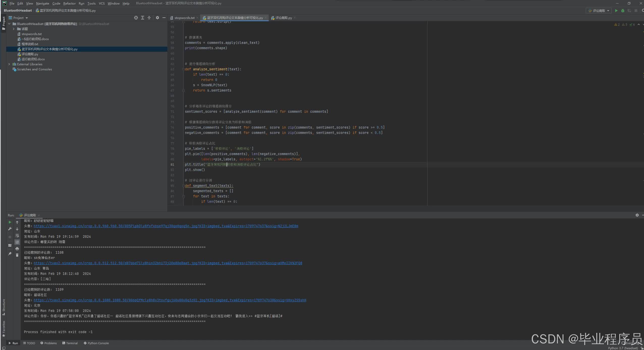Click the green Rerun button in the Run panel

[x=10, y=222]
